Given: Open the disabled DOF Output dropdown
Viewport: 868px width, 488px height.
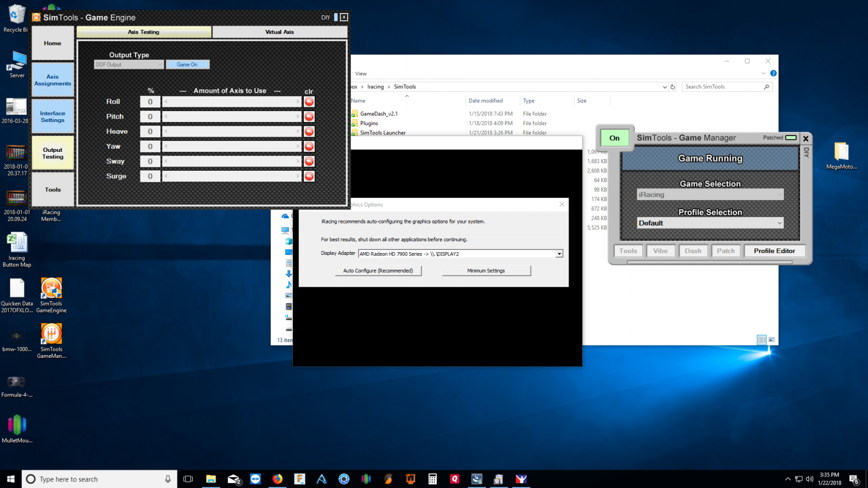Looking at the screenshot, I should 129,65.
